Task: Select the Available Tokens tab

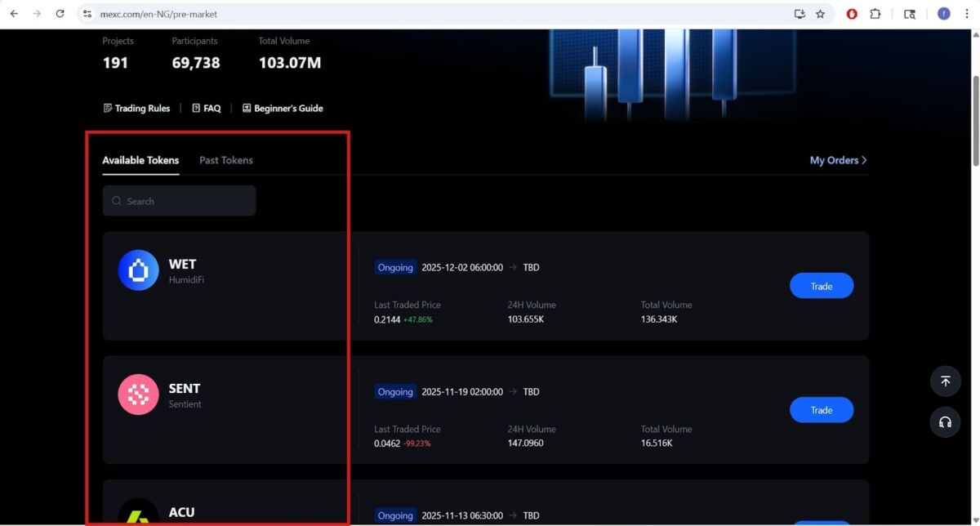Action: 140,160
